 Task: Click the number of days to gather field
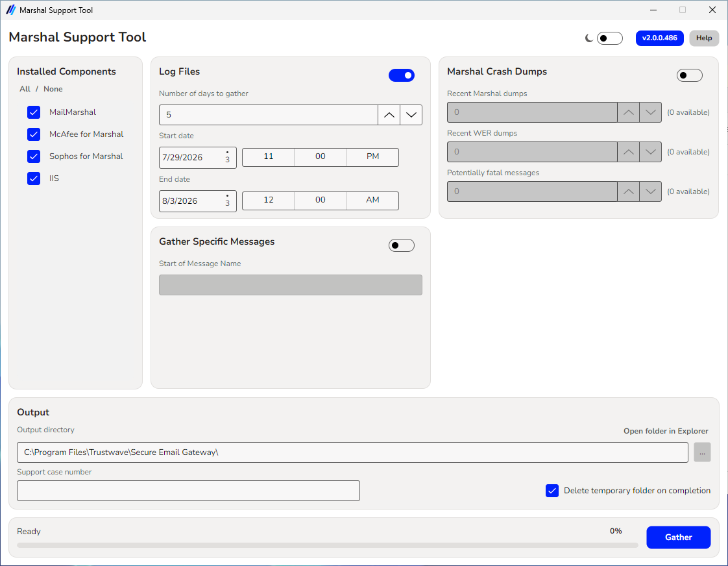[269, 115]
